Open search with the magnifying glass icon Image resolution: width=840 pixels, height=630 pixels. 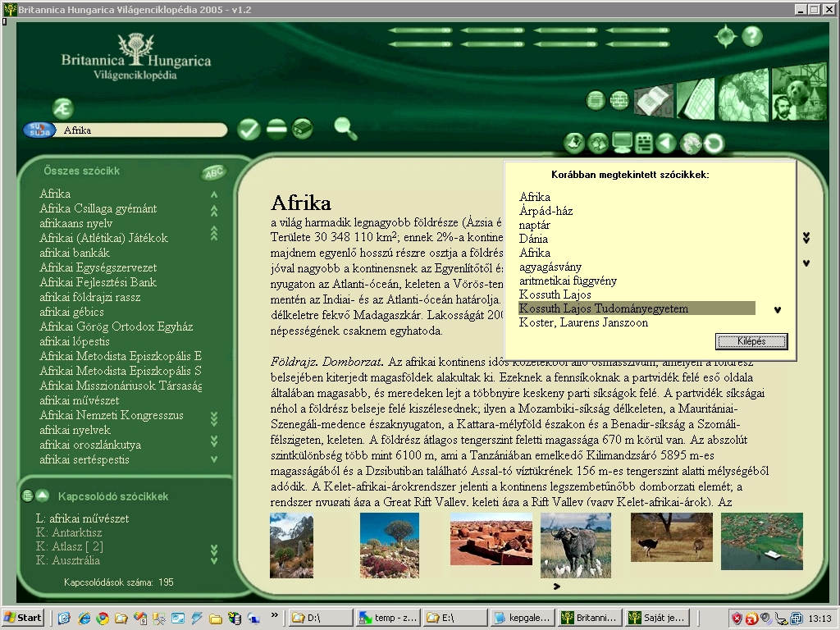345,129
